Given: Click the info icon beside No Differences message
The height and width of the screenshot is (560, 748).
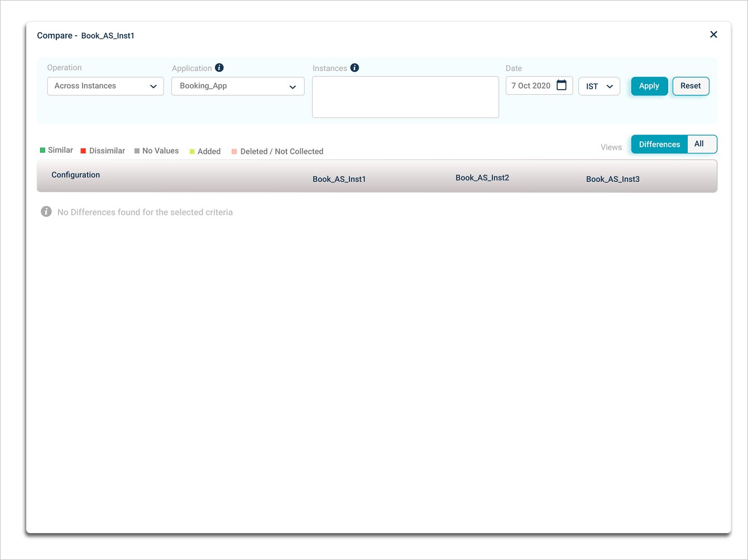Looking at the screenshot, I should coord(46,212).
